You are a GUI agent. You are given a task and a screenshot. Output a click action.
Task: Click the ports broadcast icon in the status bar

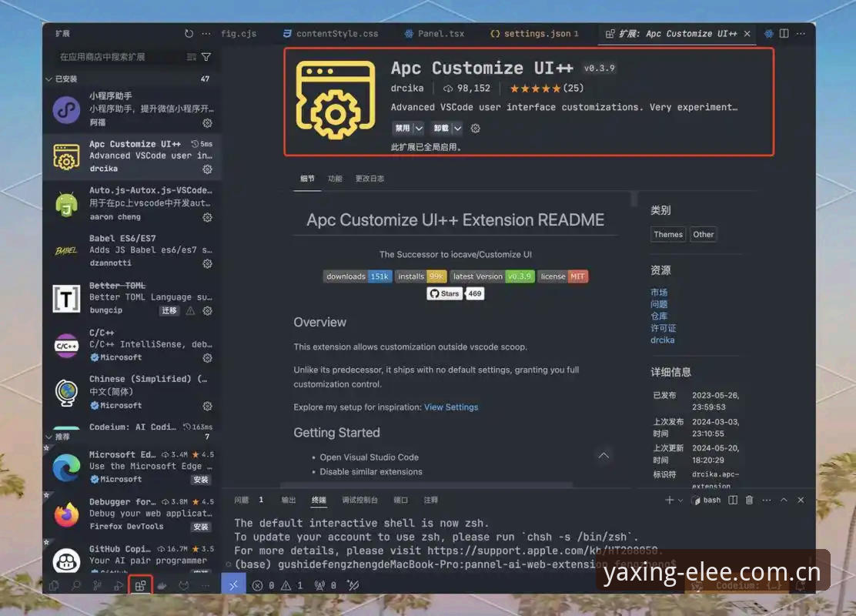coord(325,585)
